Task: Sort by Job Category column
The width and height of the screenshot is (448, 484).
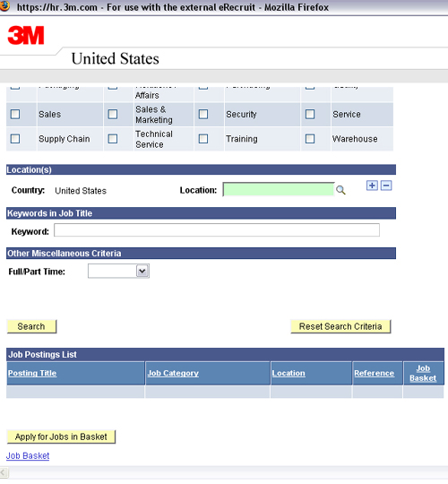Action: [173, 373]
